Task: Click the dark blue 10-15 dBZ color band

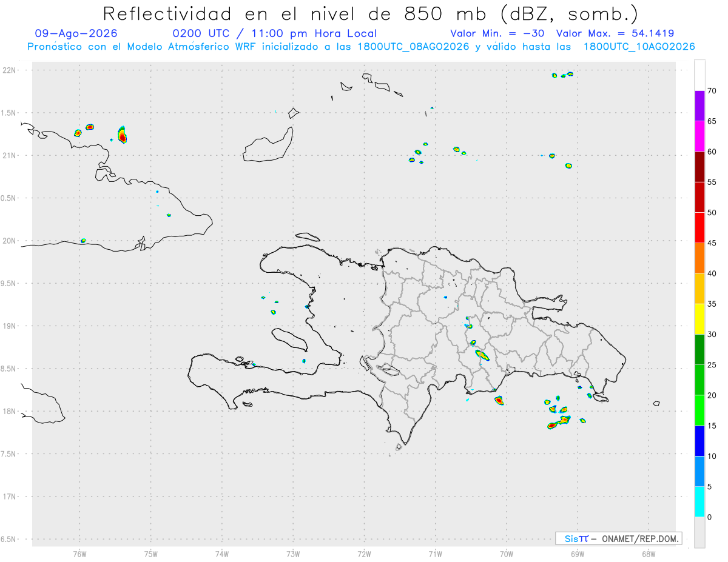Action: point(699,441)
